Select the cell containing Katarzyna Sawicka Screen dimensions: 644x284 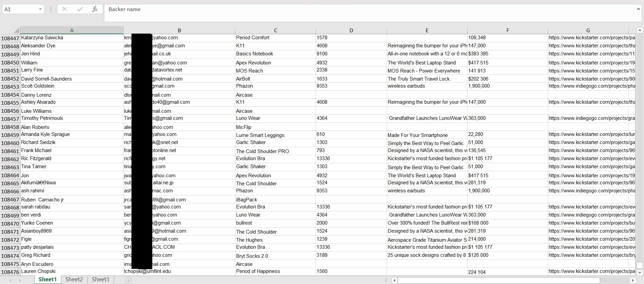pos(71,38)
